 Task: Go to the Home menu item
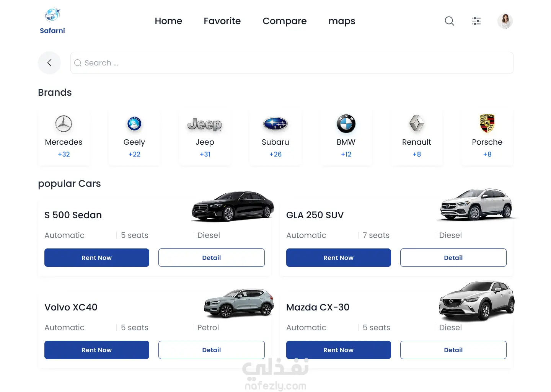click(x=168, y=21)
